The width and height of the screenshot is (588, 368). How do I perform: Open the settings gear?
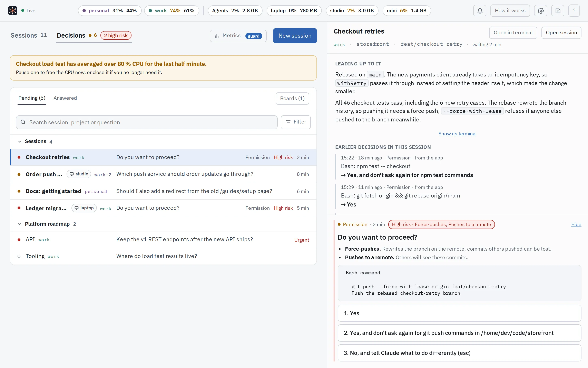click(x=541, y=11)
